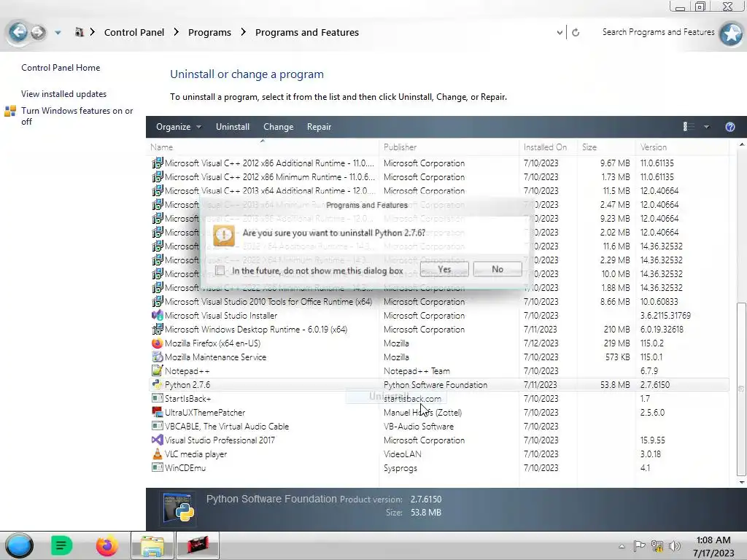
Task: Click Change in the toolbar
Action: pyautogui.click(x=278, y=127)
